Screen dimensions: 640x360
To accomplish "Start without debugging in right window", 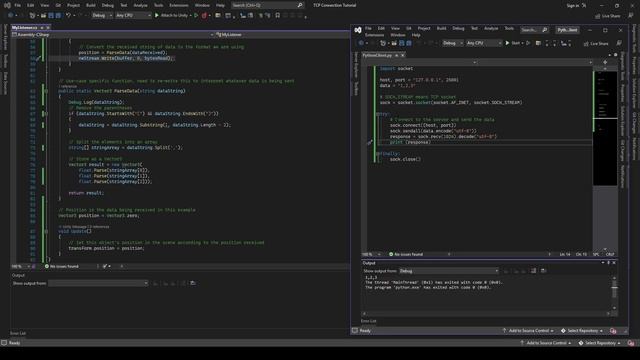I will pyautogui.click(x=528, y=43).
